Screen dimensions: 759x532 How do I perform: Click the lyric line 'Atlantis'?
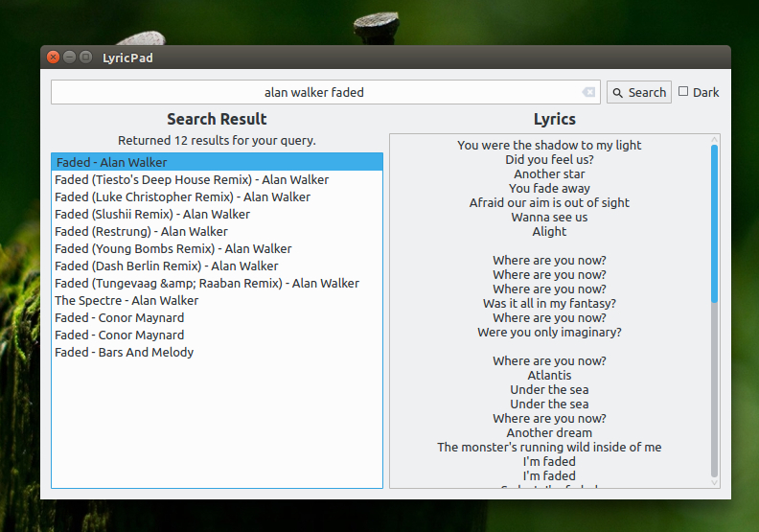click(549, 375)
